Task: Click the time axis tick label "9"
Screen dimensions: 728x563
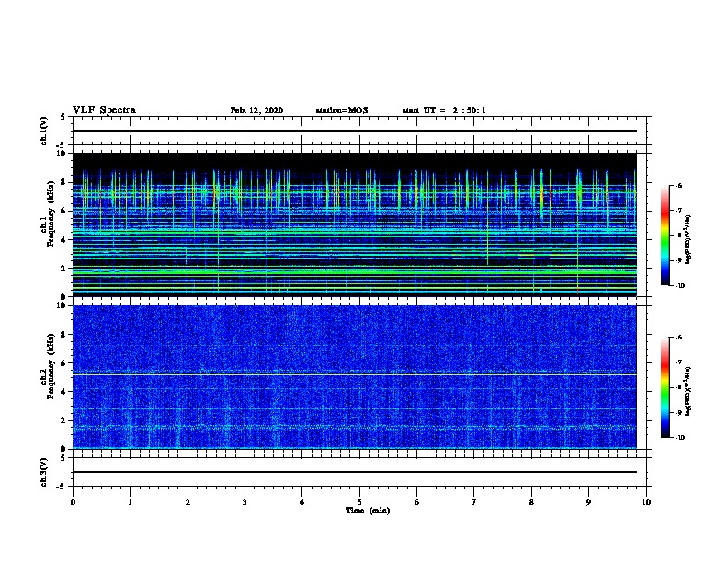Action: click(x=588, y=502)
